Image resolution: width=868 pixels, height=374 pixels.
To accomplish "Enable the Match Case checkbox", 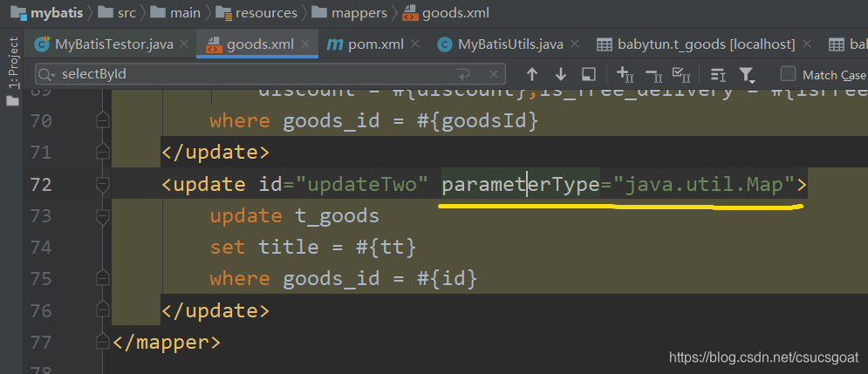I will (x=788, y=73).
